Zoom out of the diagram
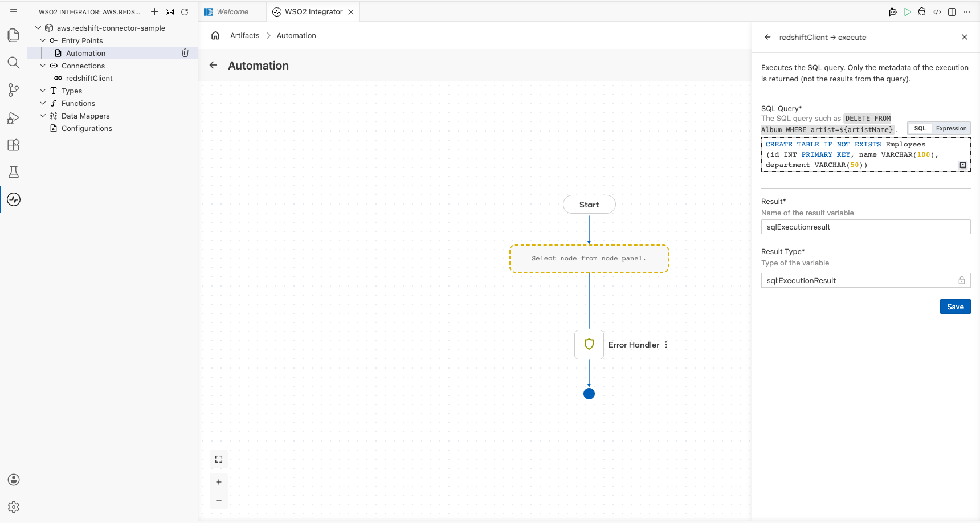 click(219, 500)
